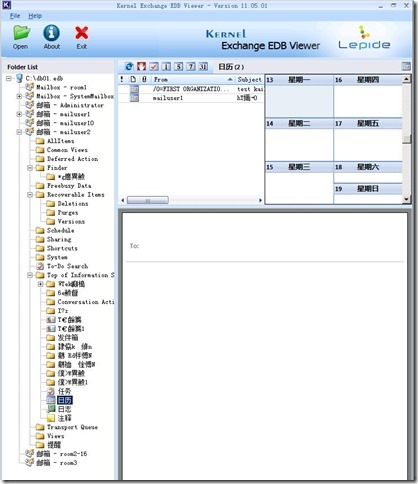Open the Sharing folder

59,239
